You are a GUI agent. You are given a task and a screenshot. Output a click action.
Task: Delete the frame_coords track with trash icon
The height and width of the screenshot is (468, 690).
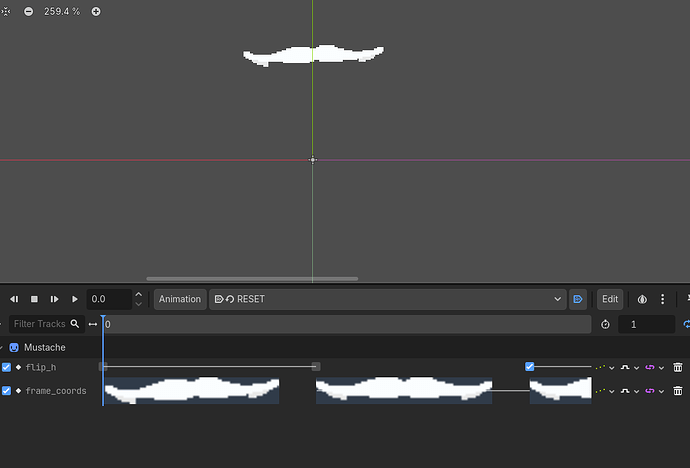tap(678, 391)
